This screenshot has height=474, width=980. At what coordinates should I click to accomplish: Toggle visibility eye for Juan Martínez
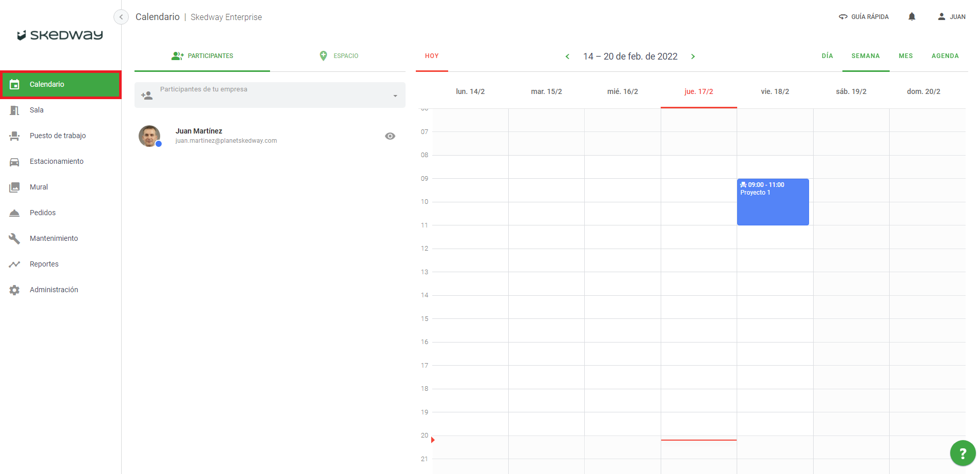(x=390, y=136)
